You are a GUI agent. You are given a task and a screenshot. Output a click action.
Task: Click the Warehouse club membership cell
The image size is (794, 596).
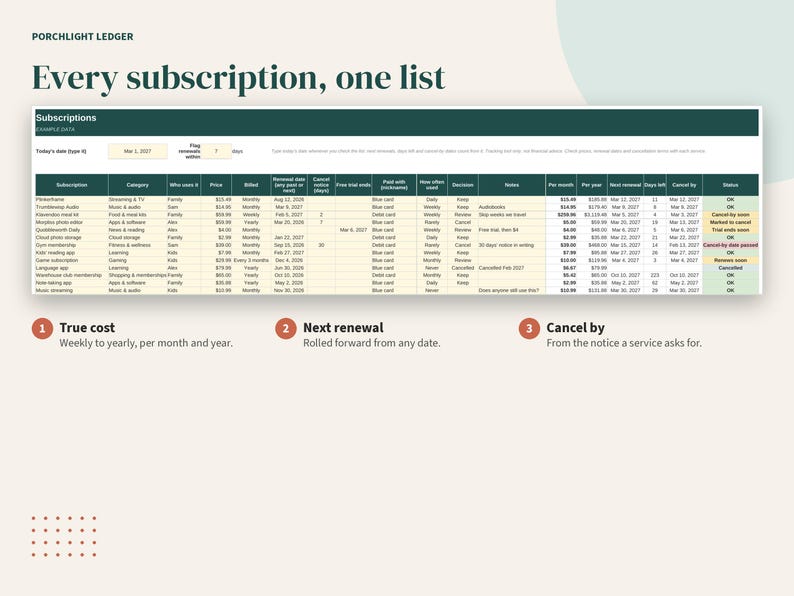[72, 275]
